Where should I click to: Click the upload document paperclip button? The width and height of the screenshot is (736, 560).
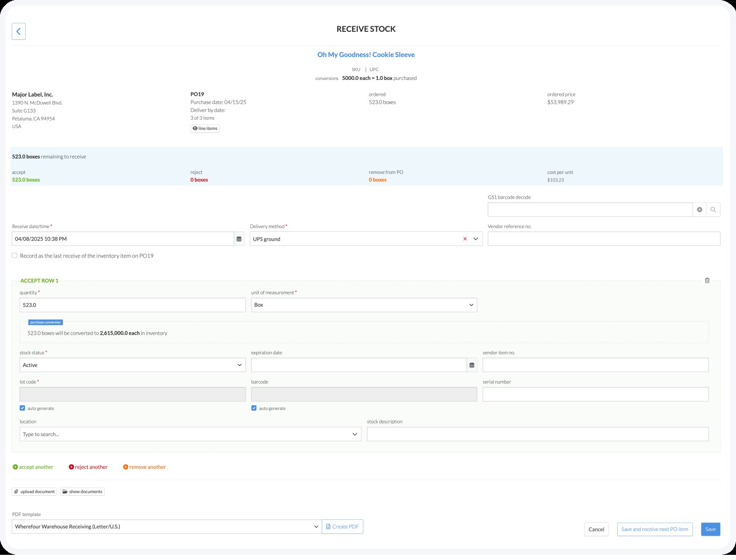[x=34, y=492]
